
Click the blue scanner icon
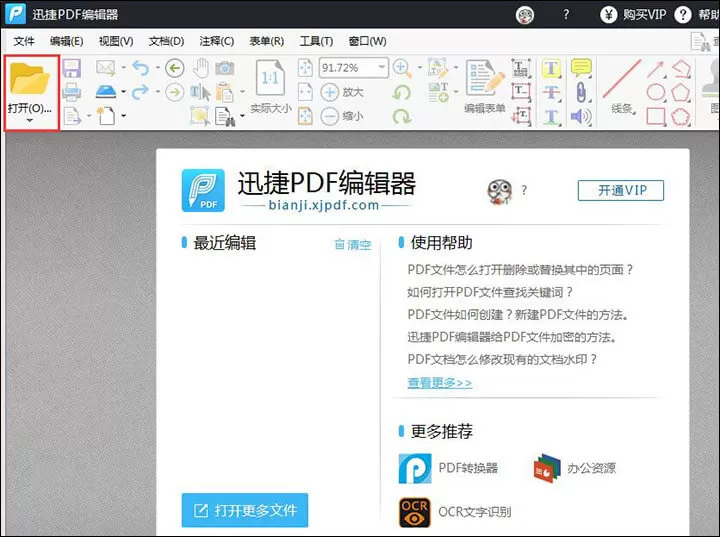coord(106,92)
